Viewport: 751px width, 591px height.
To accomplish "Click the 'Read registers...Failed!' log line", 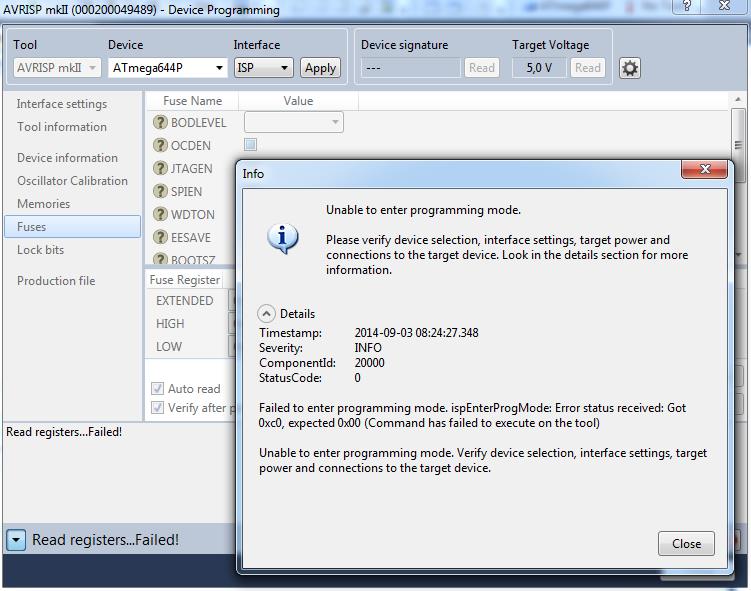I will pos(64,432).
